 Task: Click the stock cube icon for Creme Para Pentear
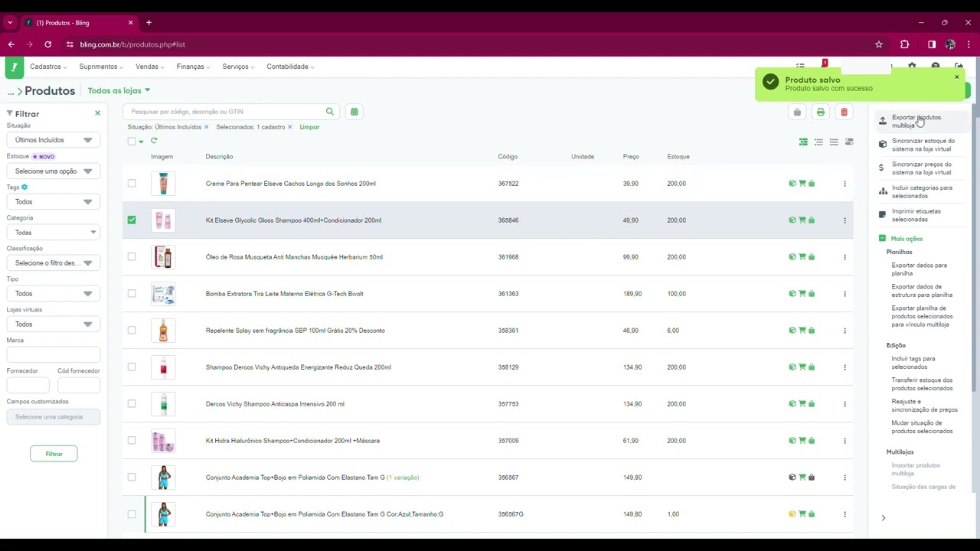coord(792,184)
